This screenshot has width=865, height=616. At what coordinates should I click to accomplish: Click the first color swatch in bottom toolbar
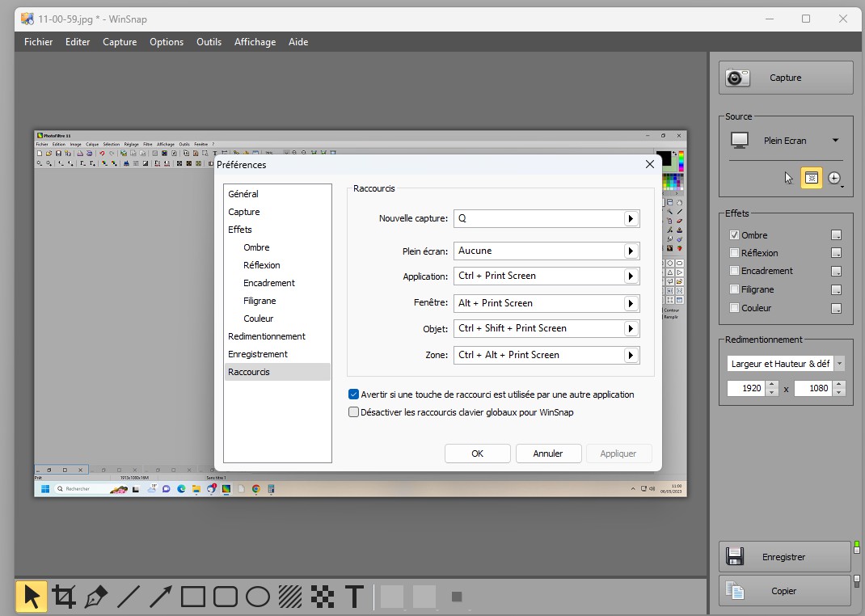pyautogui.click(x=392, y=597)
